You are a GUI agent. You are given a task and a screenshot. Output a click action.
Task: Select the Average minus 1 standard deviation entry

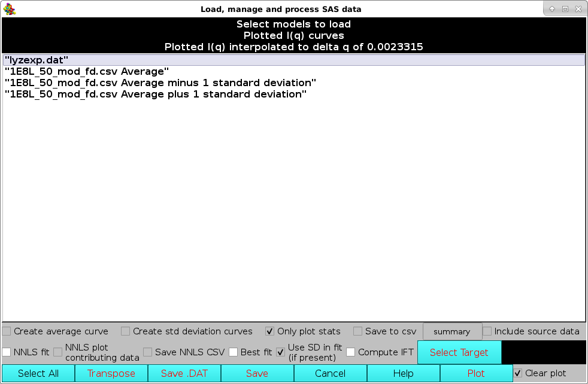(160, 83)
